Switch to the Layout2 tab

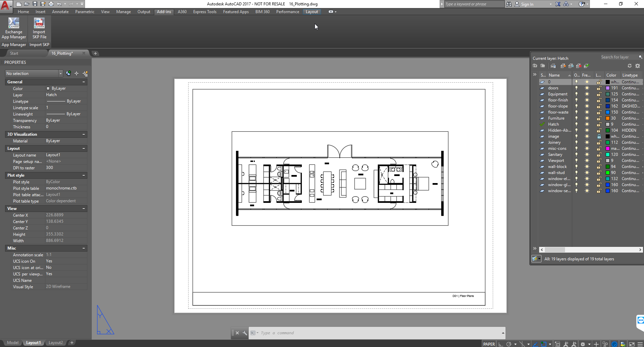pos(55,342)
